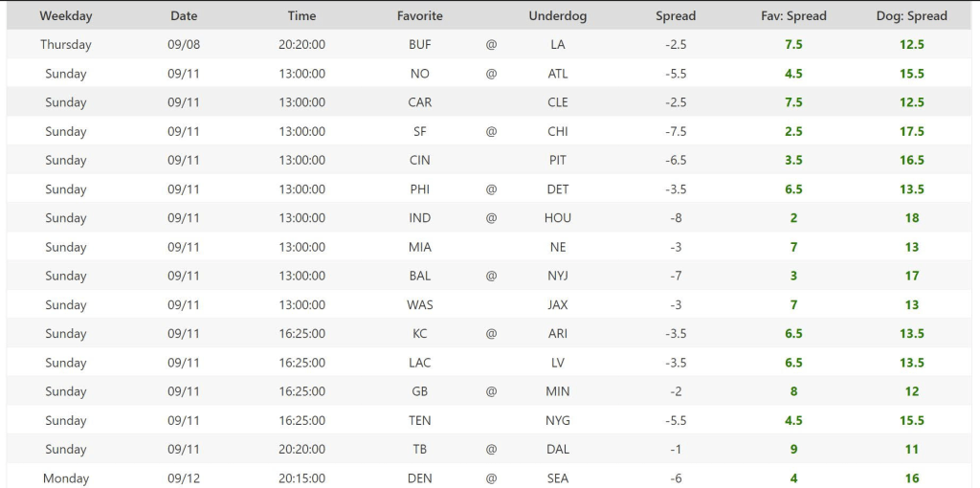The image size is (980, 488).
Task: Click the Time column header
Action: click(301, 15)
